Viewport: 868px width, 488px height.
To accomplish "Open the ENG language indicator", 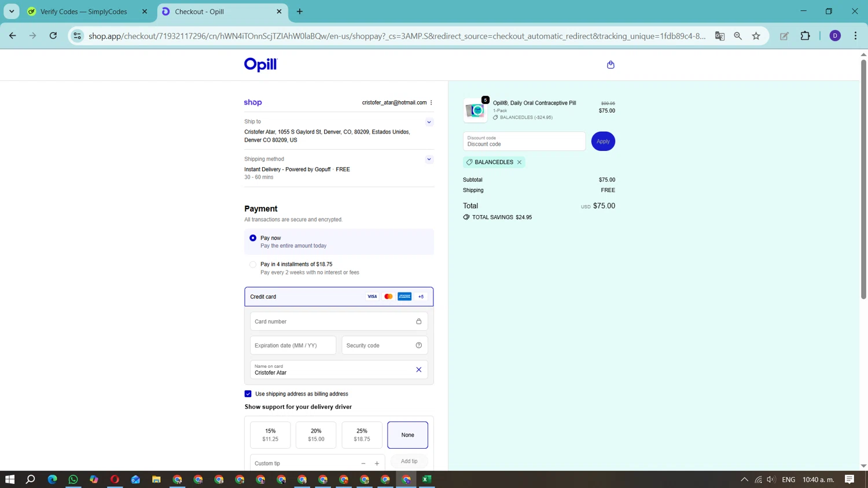I will coord(788,479).
